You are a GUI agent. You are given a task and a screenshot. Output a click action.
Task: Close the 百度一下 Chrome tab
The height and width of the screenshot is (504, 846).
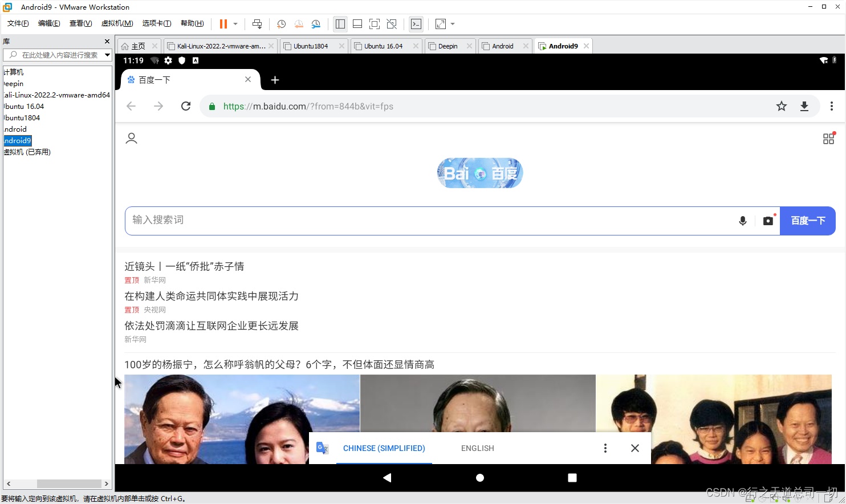click(x=248, y=80)
